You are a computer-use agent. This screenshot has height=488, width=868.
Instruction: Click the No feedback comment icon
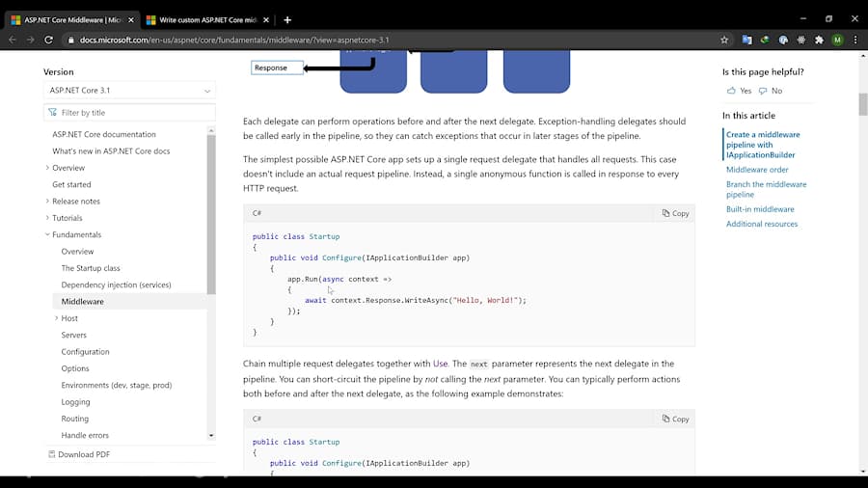(x=763, y=91)
